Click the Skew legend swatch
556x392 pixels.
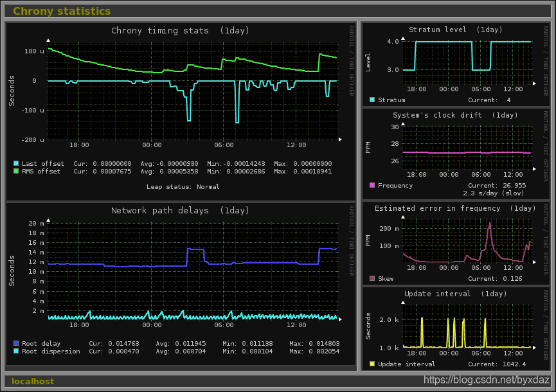pos(372,279)
